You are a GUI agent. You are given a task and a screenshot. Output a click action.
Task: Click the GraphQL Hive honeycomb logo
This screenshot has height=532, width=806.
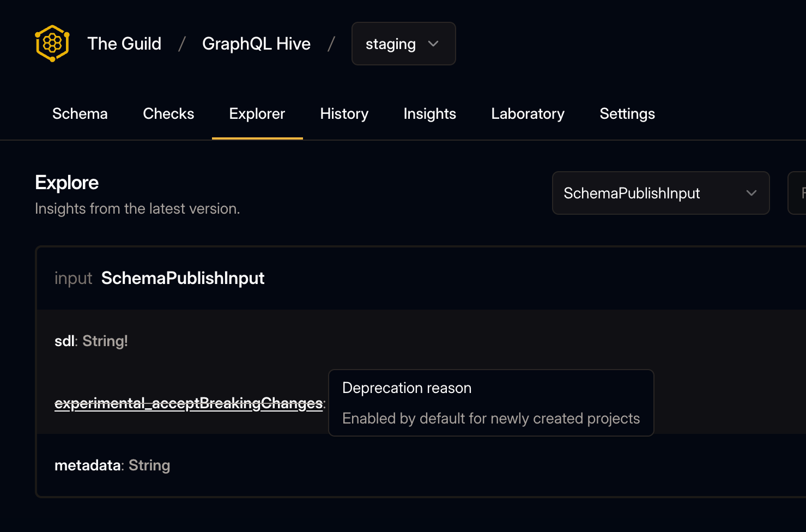[52, 44]
